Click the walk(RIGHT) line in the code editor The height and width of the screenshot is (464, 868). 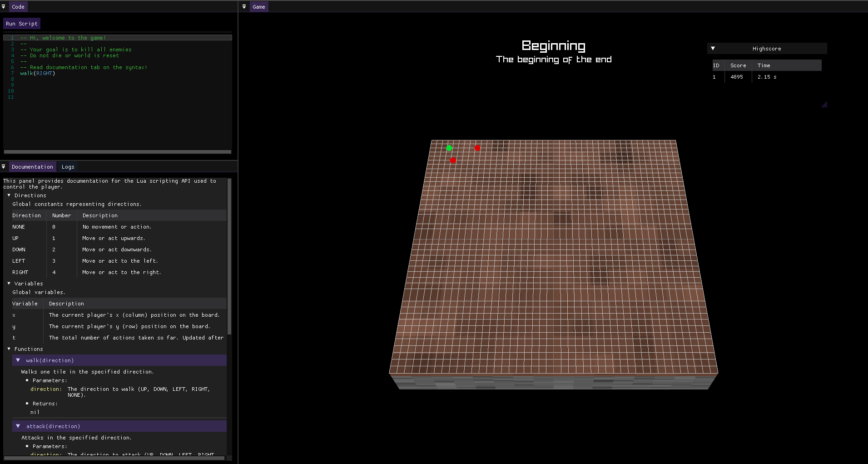[x=38, y=73]
